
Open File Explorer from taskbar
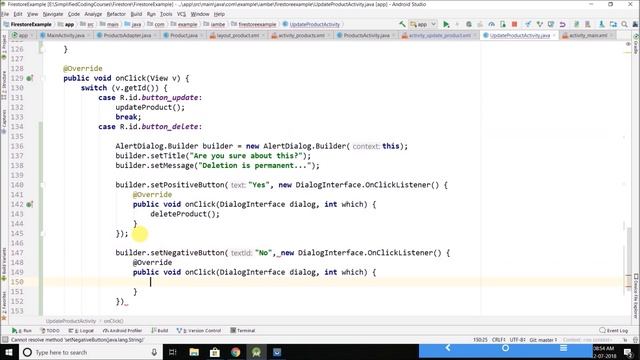[194, 352]
